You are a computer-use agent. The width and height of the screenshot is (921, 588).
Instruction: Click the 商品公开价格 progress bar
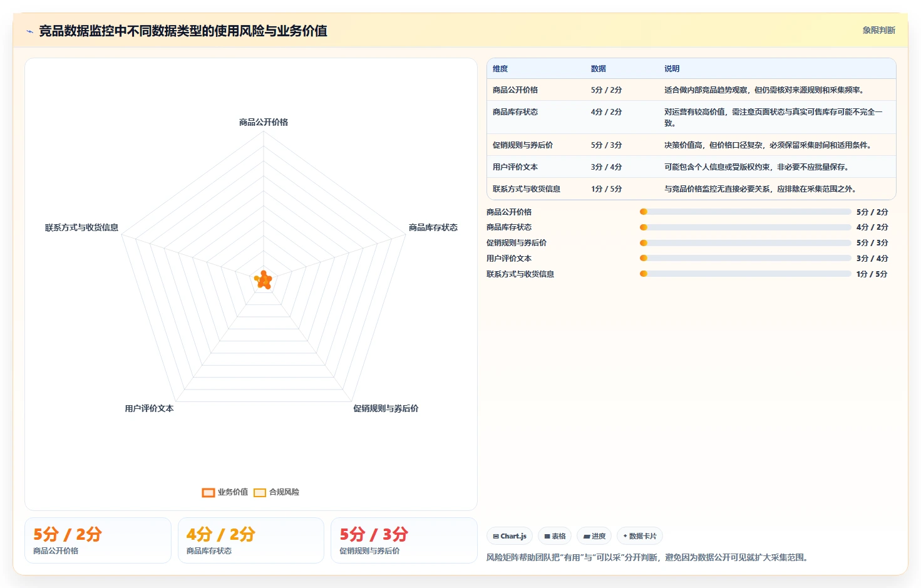tap(745, 212)
